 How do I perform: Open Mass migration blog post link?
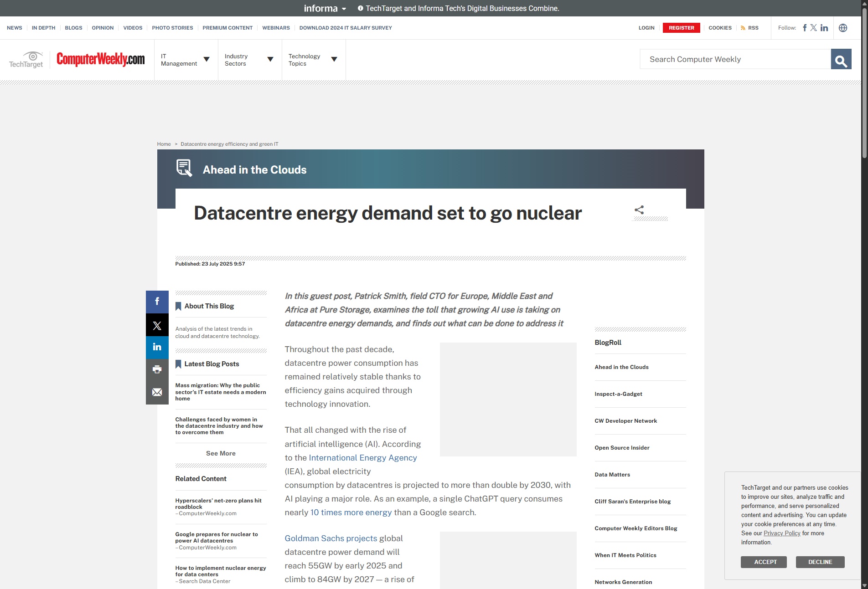click(221, 392)
